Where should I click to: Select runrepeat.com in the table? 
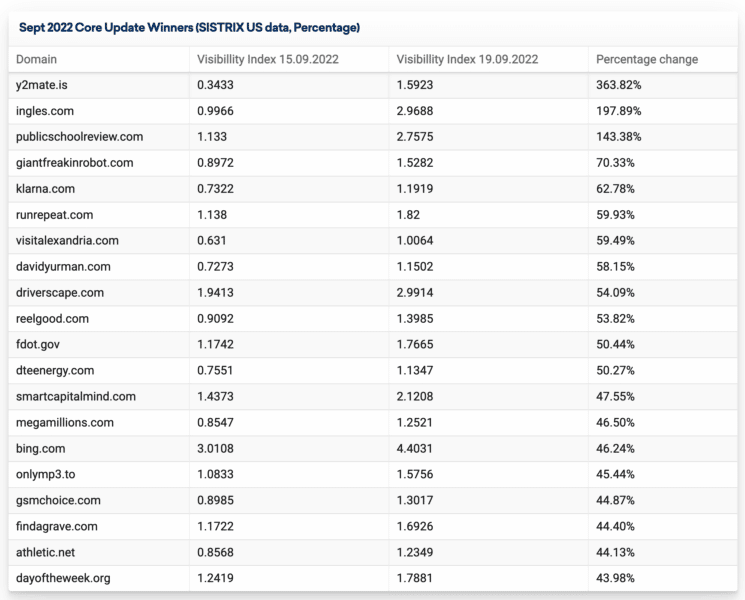coord(54,215)
